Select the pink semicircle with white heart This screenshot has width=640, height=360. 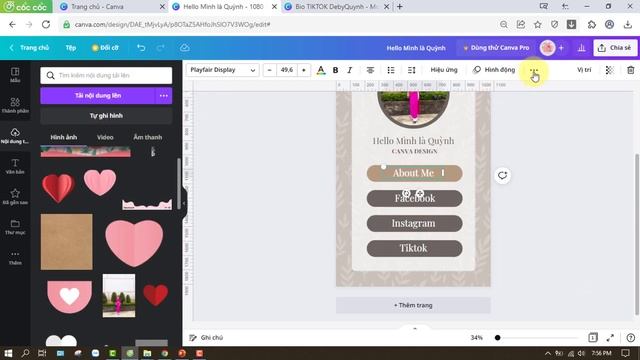(x=69, y=297)
